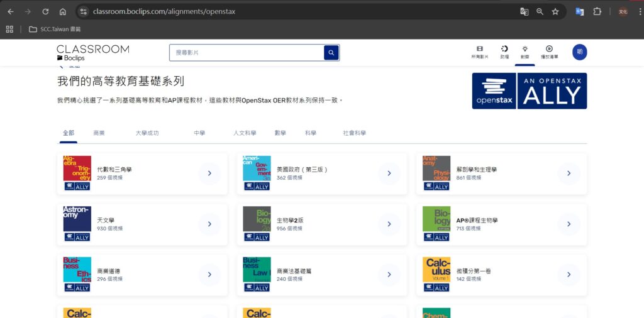Click the blue user avatar circle
Viewport: 644px width, 318px height.
coord(579,52)
